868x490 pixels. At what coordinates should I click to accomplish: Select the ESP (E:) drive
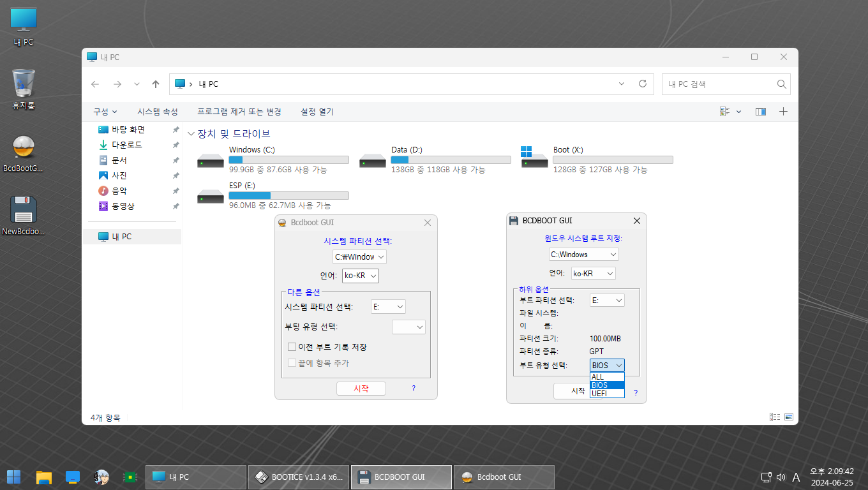(x=273, y=195)
